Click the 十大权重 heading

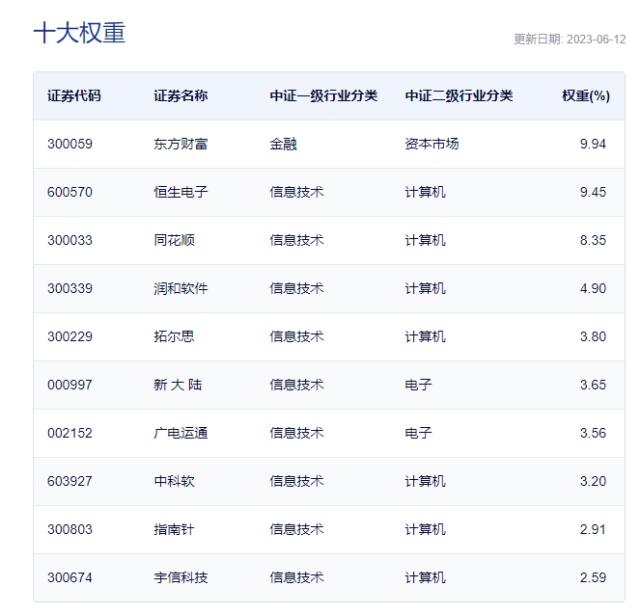pos(79,33)
